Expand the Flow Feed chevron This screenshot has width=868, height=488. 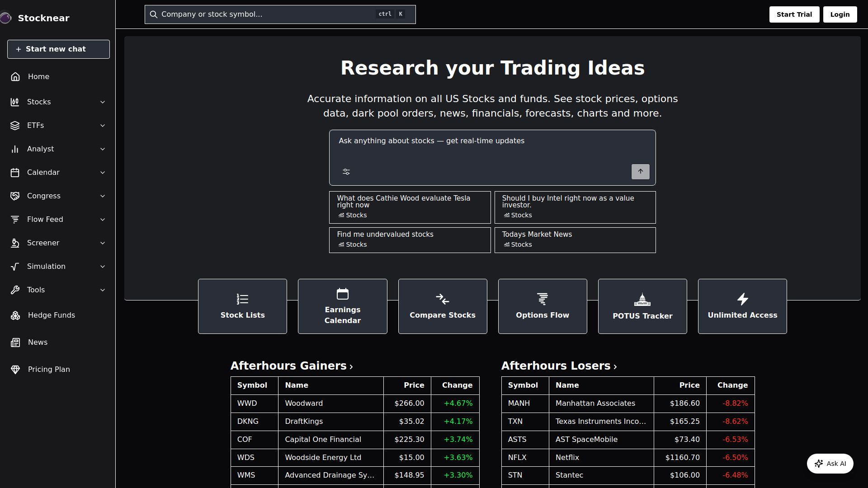pyautogui.click(x=103, y=220)
